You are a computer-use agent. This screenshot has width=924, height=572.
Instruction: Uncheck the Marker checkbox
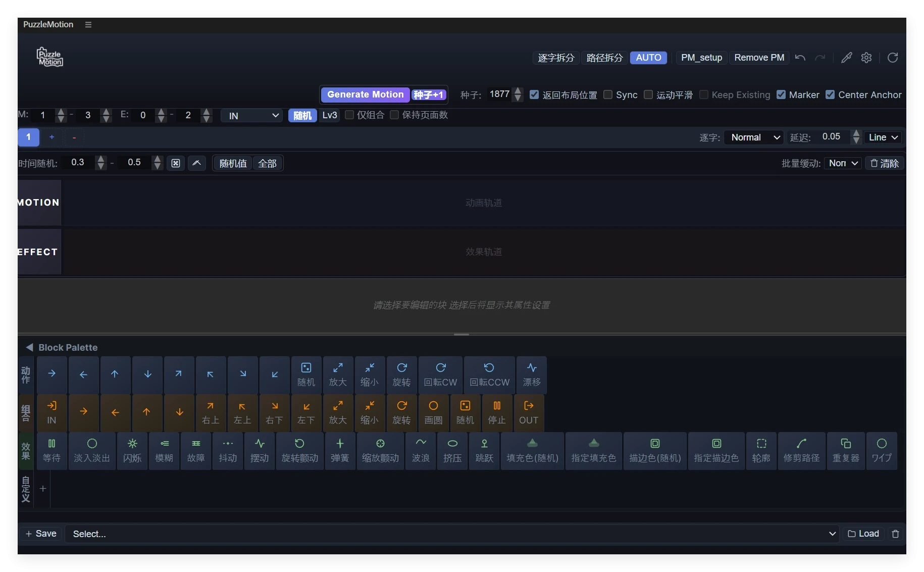click(781, 94)
